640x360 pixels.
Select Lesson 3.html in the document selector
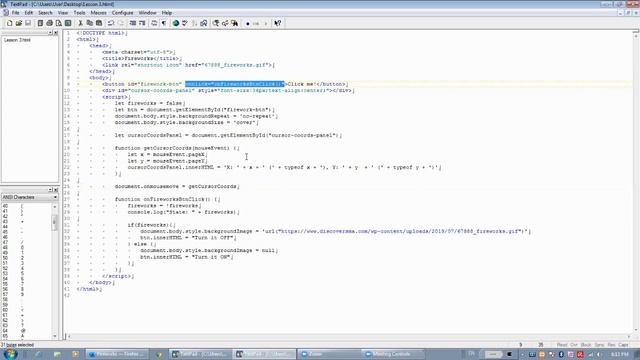click(18, 40)
